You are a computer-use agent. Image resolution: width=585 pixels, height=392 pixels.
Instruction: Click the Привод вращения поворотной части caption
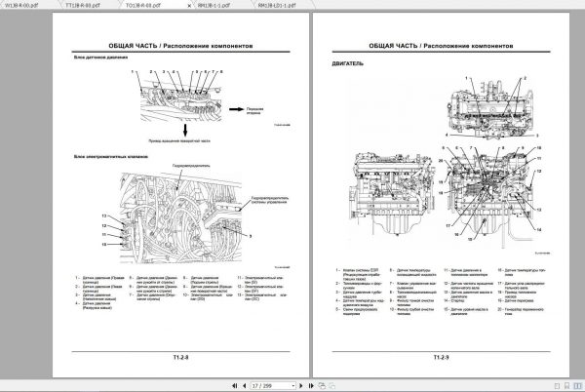[x=179, y=141]
